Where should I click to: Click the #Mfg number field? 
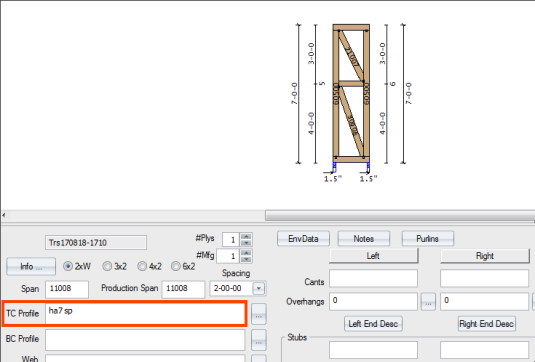click(228, 256)
